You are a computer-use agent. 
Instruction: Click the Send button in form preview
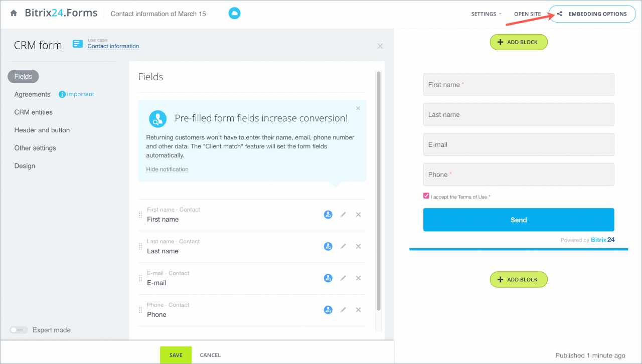coord(519,220)
